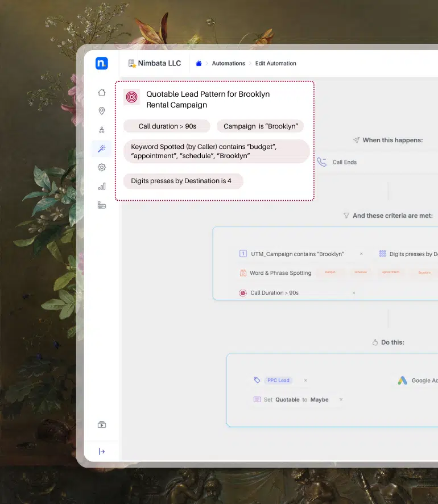Select the Automations magic wand icon
Screen dimensions: 438x504
point(102,148)
